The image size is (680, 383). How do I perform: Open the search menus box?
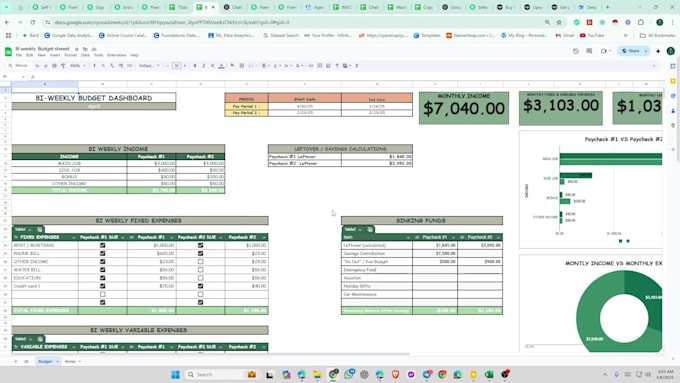18,66
